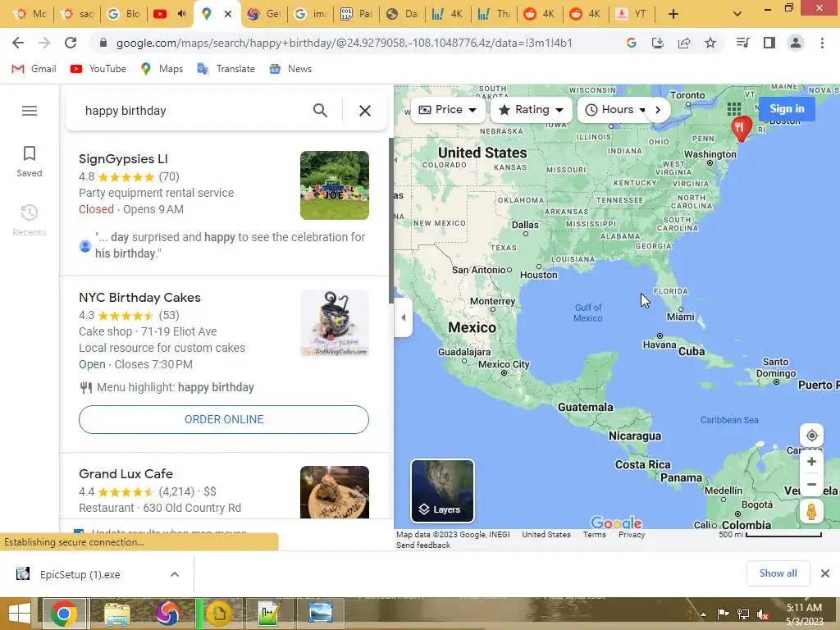Image resolution: width=840 pixels, height=630 pixels.
Task: Open the Google apps grid
Action: 734,109
